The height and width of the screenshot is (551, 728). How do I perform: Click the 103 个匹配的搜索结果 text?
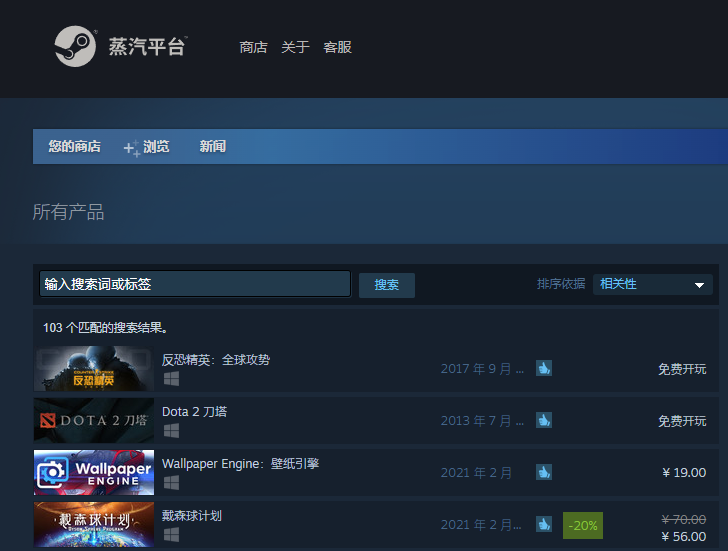(x=105, y=328)
